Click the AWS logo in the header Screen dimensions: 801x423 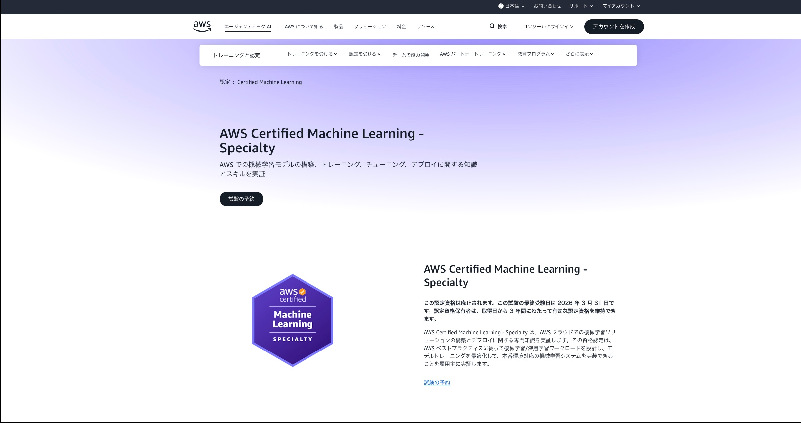(x=203, y=26)
